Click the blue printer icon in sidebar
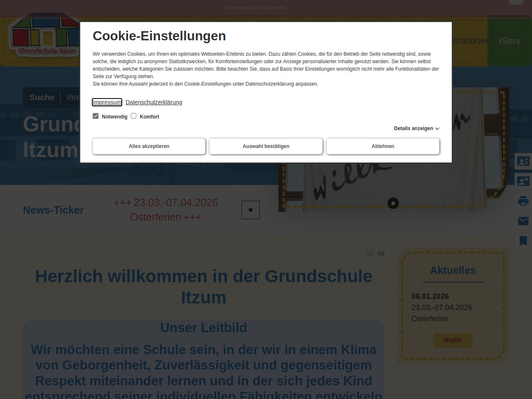The width and height of the screenshot is (532, 399). tap(523, 202)
